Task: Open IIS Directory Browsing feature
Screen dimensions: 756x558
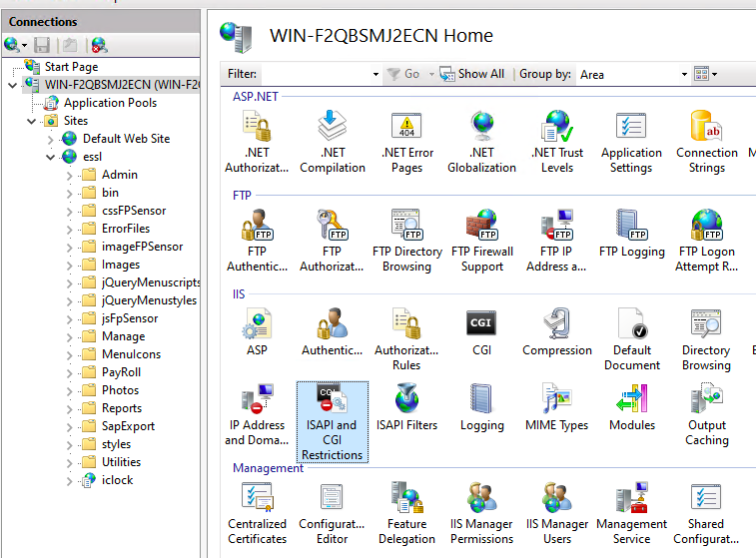Action: coord(706,339)
